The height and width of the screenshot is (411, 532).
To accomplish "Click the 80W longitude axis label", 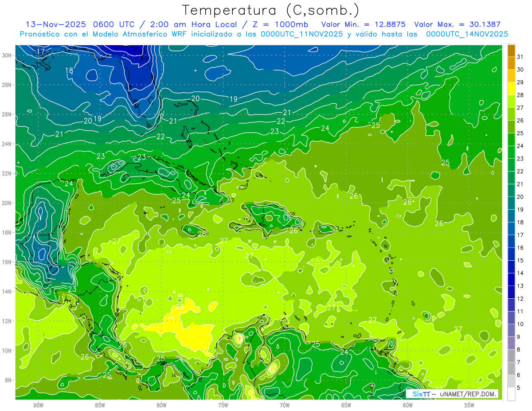I will tap(161, 405).
